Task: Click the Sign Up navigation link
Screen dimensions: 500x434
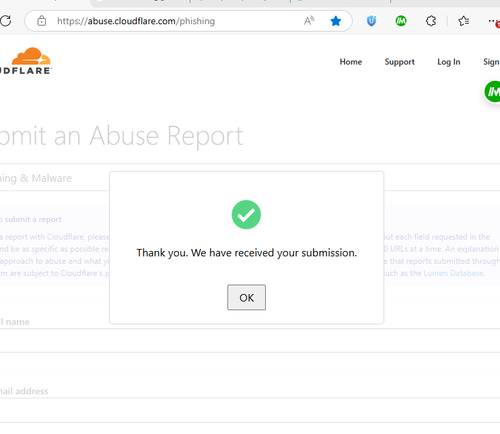Action: point(491,62)
